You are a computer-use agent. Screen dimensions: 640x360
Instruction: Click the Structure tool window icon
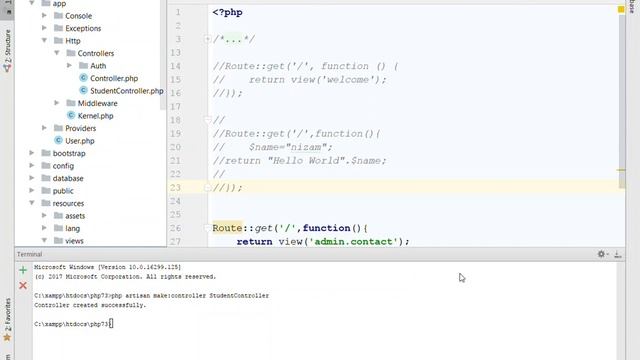click(7, 68)
